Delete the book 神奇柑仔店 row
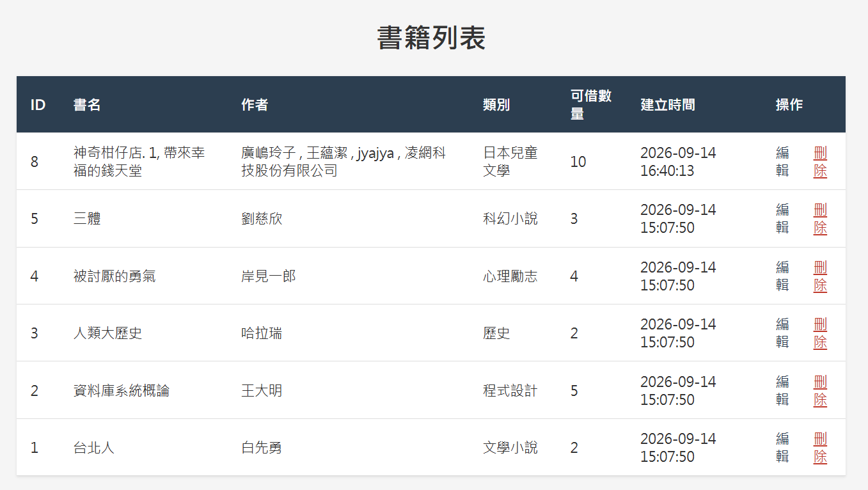Viewport: 868px width, 490px height. coord(820,161)
